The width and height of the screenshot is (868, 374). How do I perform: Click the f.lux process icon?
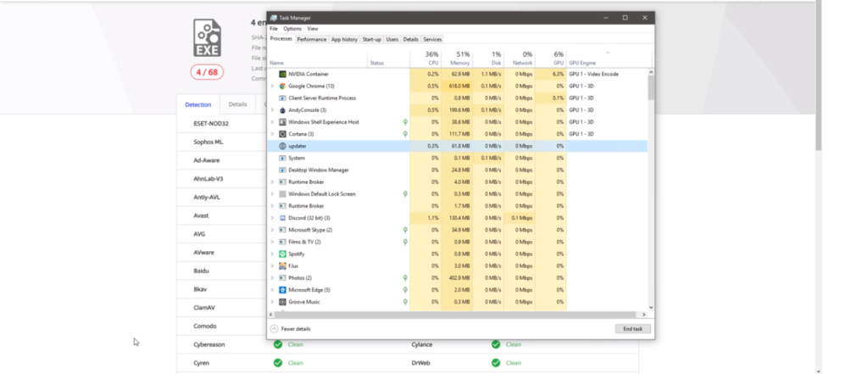[282, 266]
